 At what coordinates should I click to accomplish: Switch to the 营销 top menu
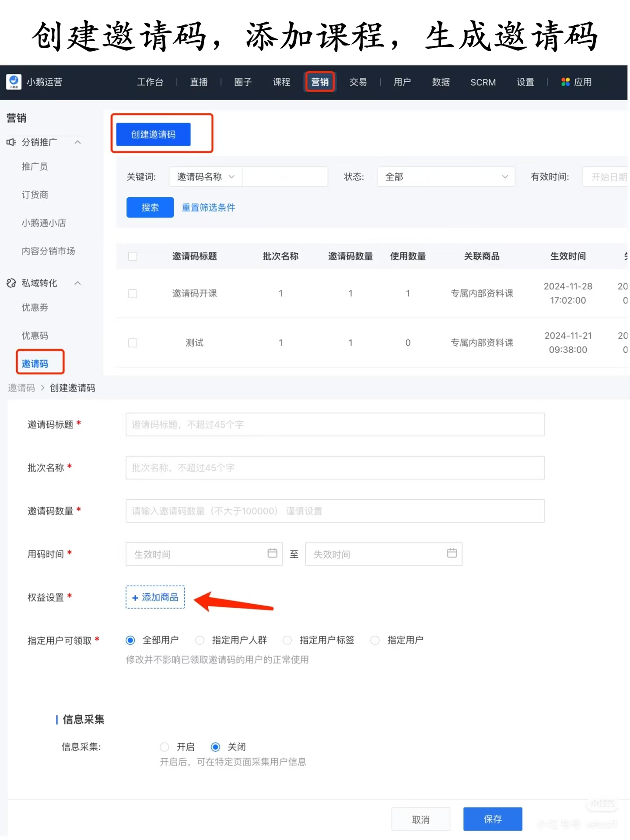(320, 82)
